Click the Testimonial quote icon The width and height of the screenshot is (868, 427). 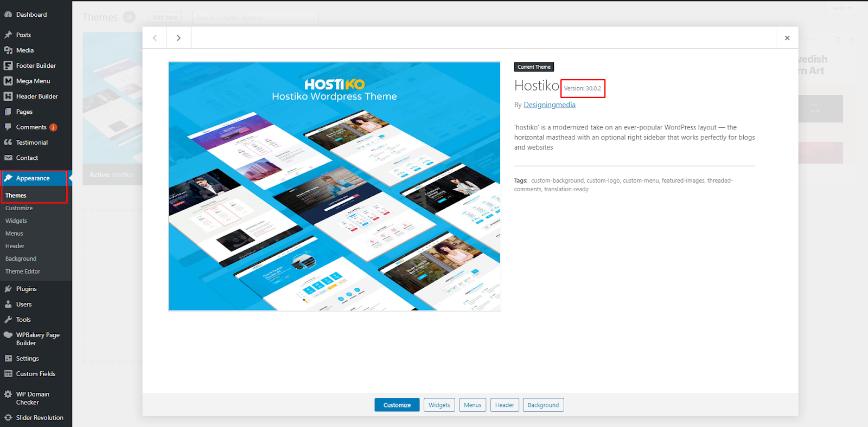pos(8,143)
